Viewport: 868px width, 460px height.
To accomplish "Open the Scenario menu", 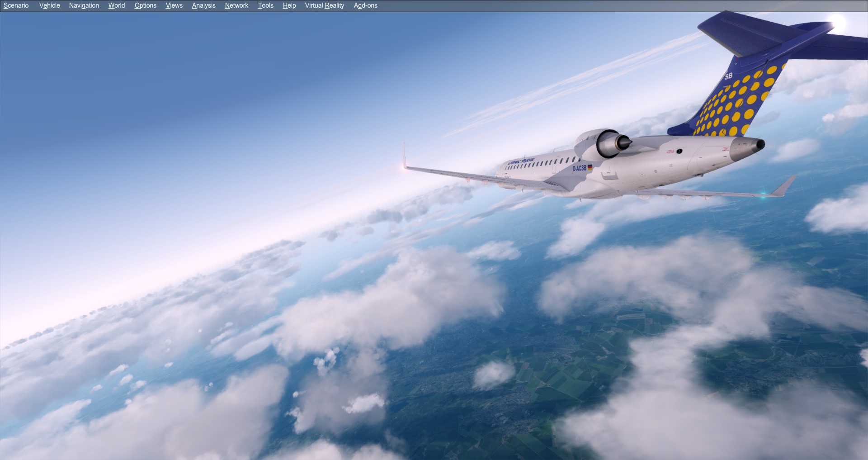I will [16, 5].
